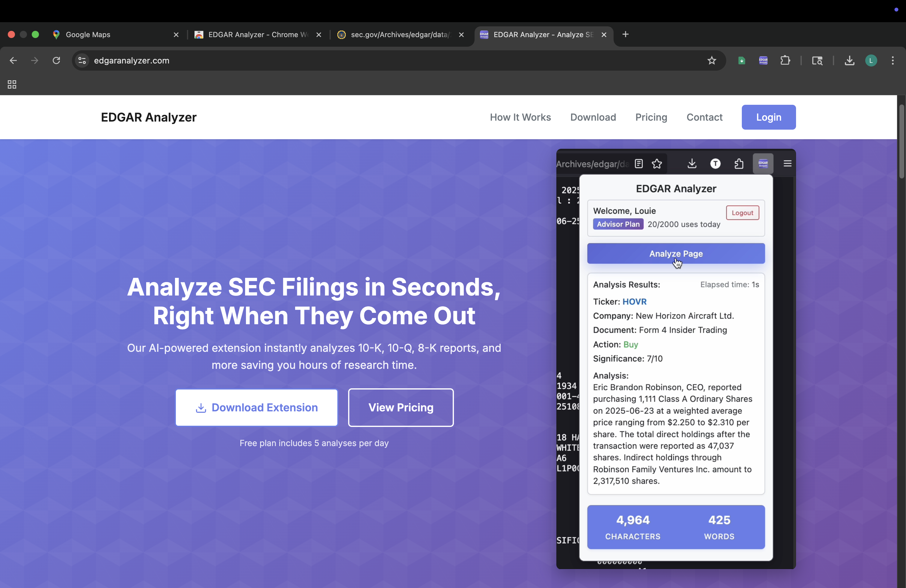
Task: Close the active EDGAR Analyzer tab
Action: [x=604, y=35]
